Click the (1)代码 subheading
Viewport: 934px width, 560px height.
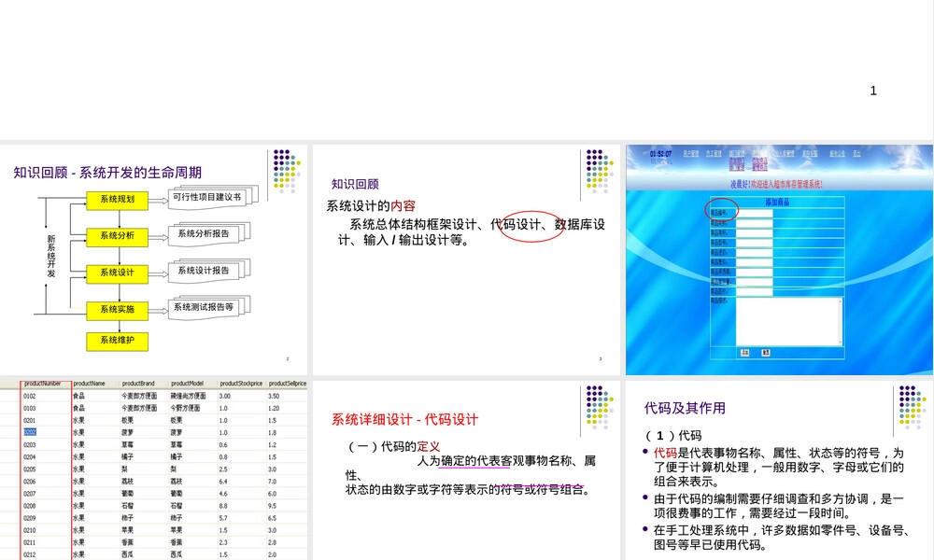point(673,436)
